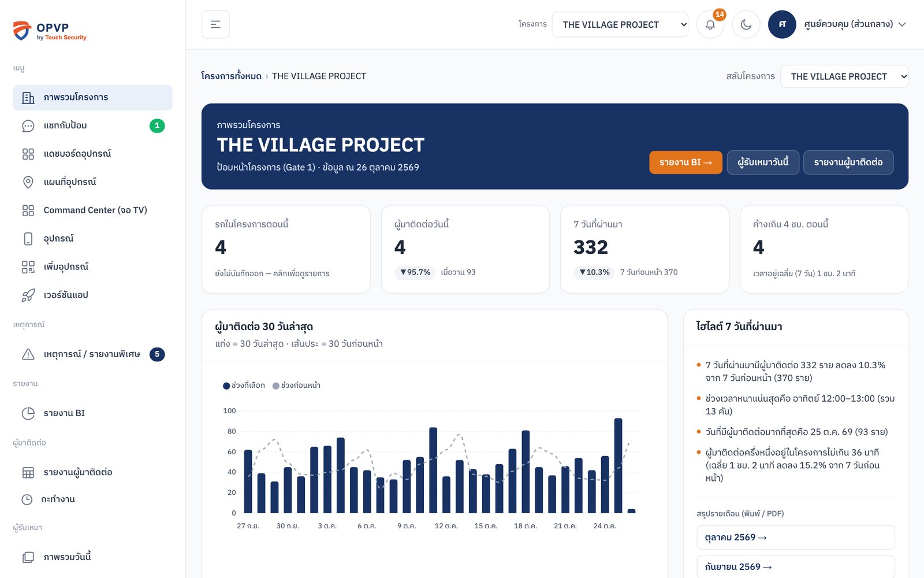
Task: Open the ตุลาคม 2569 monthly summary link
Action: click(x=795, y=538)
